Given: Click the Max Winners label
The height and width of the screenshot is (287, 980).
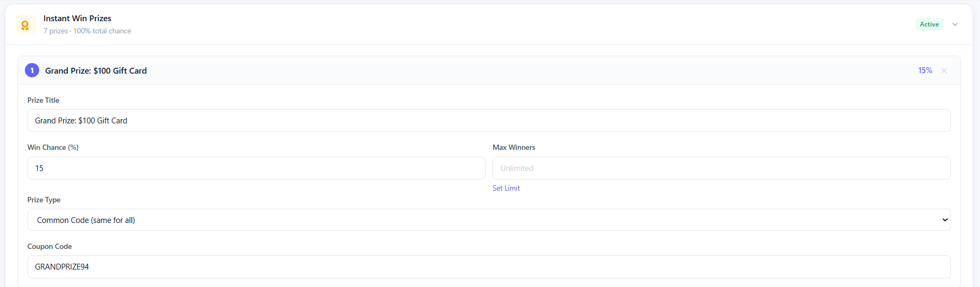Looking at the screenshot, I should 514,147.
